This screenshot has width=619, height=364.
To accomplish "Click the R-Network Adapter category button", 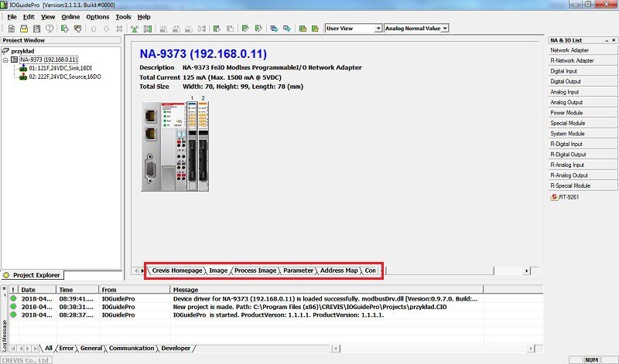I will [583, 61].
